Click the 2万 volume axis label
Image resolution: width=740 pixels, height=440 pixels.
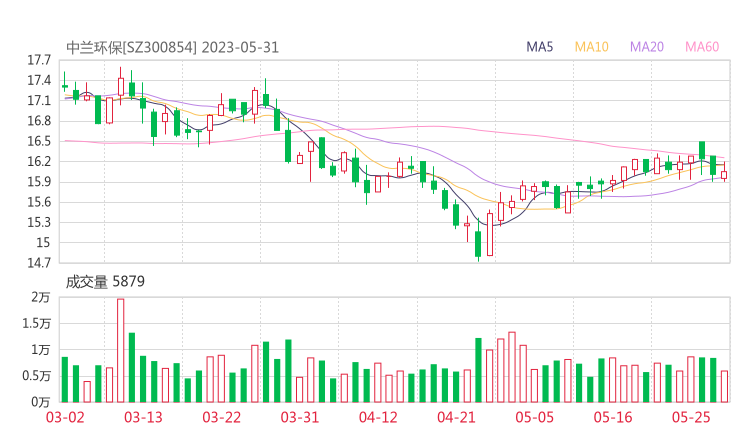coord(41,297)
